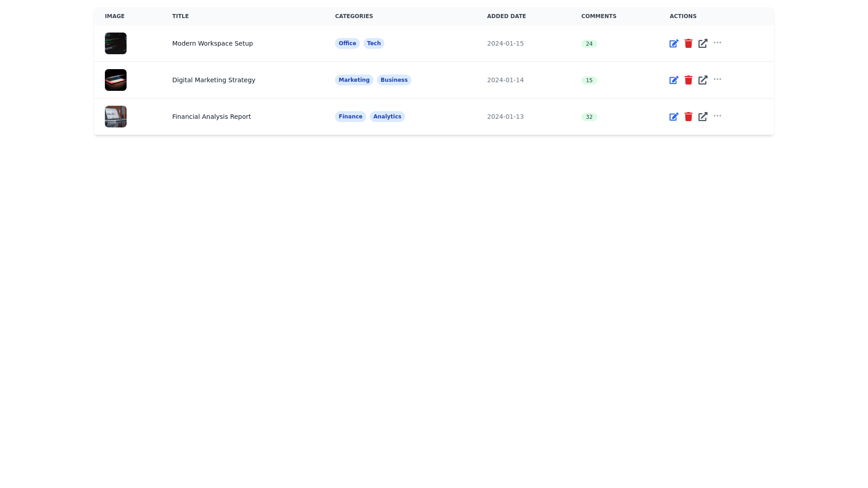Edit the Digital Marketing Strategy row
Viewport: 868px width, 488px height.
674,80
